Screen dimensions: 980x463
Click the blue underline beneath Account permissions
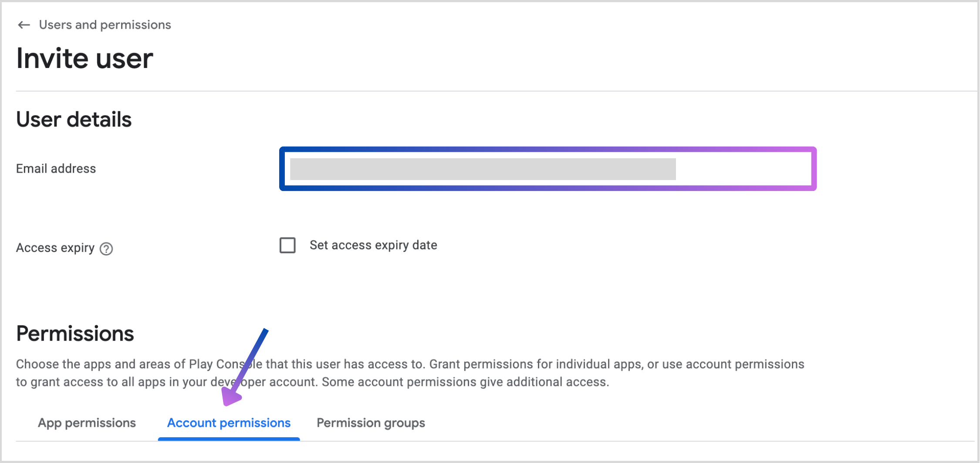tap(229, 439)
